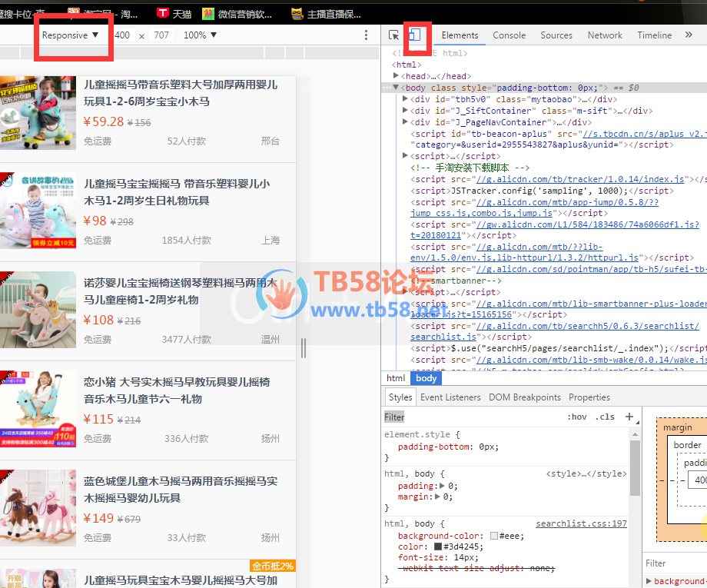Collapse the body element node
Screen dimensions: 707x588
(x=396, y=88)
